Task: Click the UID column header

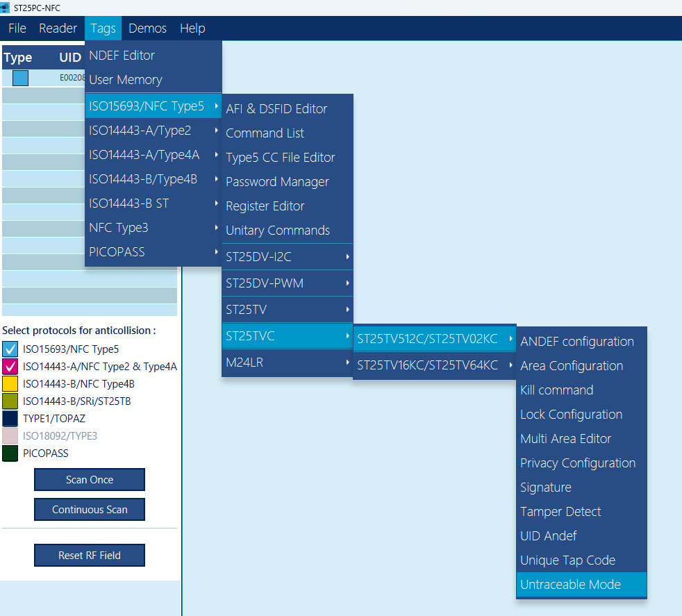Action: pos(70,58)
